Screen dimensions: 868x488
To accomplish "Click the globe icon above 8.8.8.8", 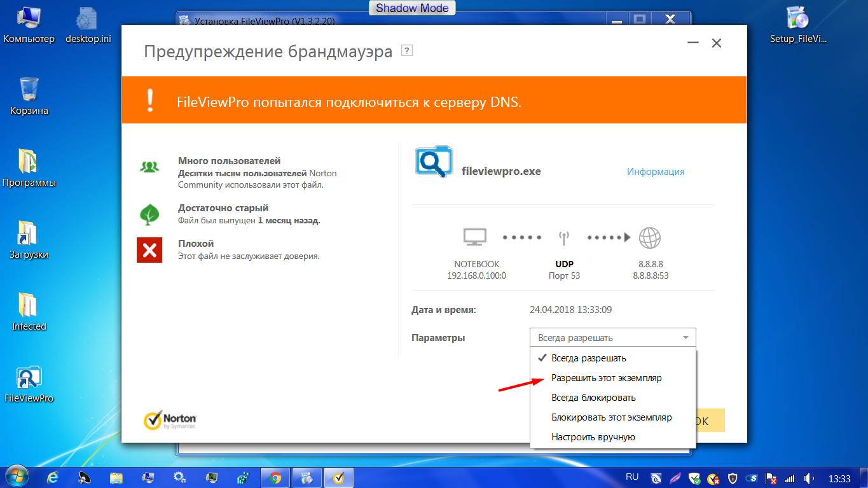I will pos(649,238).
